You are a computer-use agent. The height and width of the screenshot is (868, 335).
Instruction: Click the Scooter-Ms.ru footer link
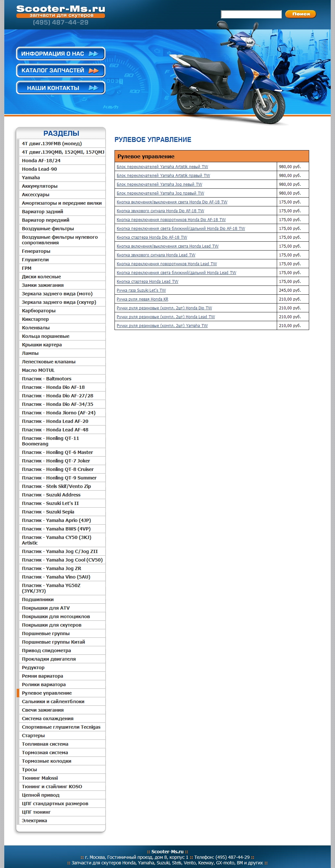[x=167, y=852]
